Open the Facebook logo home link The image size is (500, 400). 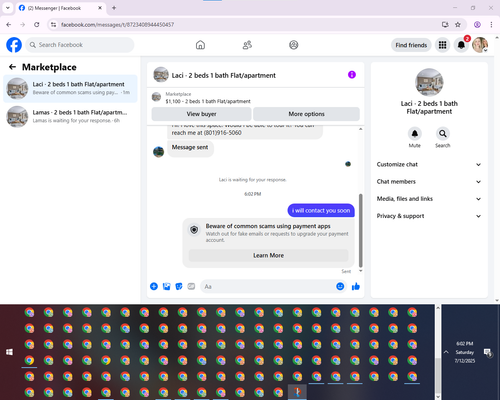tap(14, 45)
